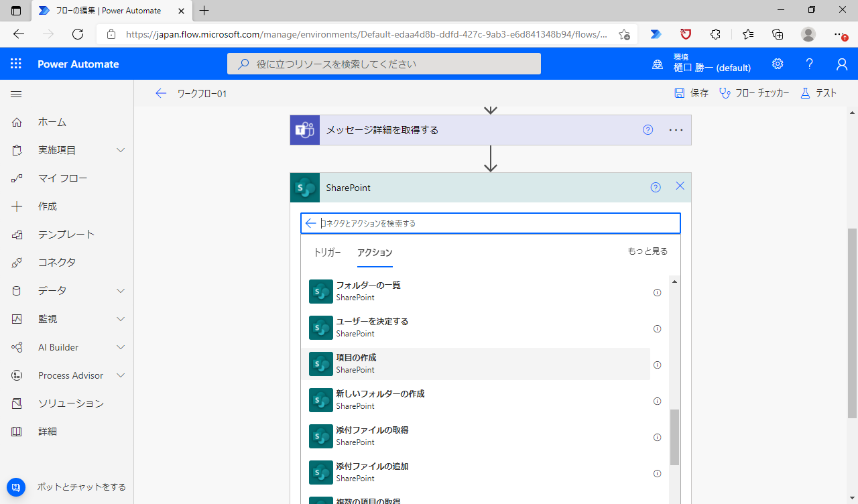Expand the データ section chevron
Screen dimensions: 858x504
coord(121,291)
